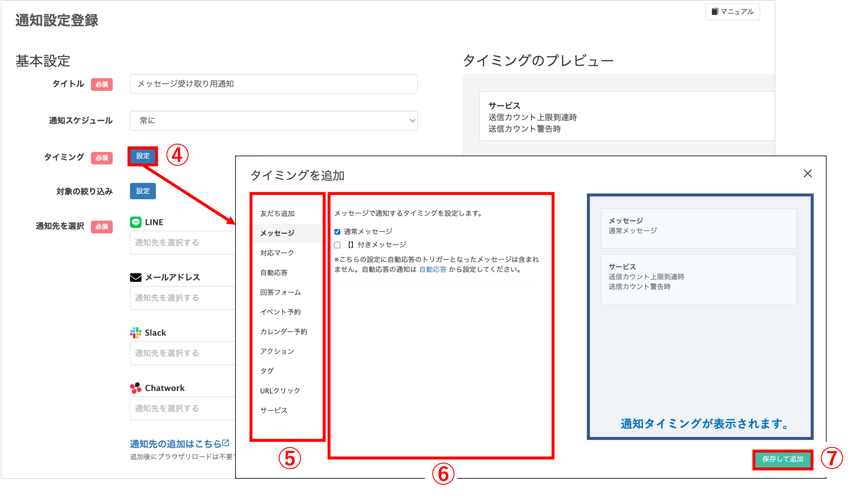Screen dimensions: 858x504
Task: Click the メッセージ card in dialog preview
Action: point(699,228)
